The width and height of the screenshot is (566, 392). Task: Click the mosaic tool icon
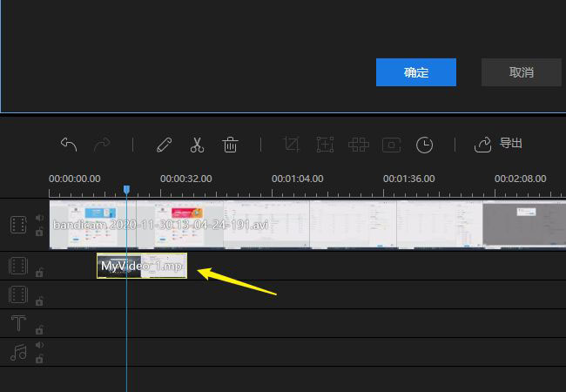(359, 145)
